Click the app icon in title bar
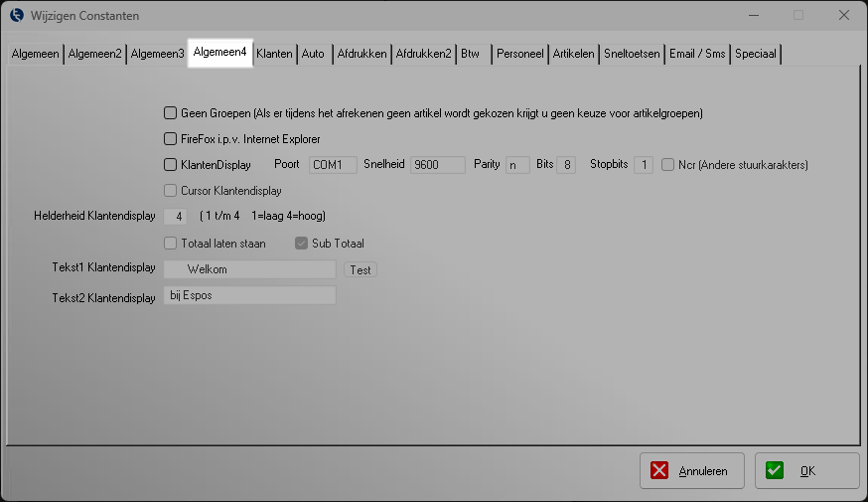The width and height of the screenshot is (868, 502). 16,16
